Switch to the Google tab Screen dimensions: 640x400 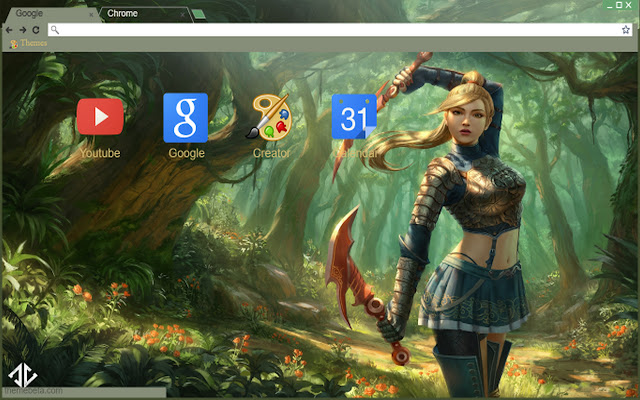point(51,14)
